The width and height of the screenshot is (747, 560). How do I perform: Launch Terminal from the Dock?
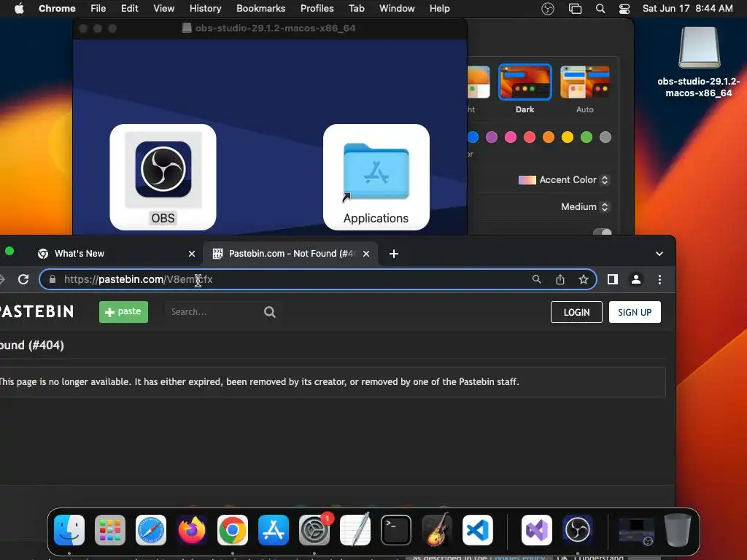396,530
